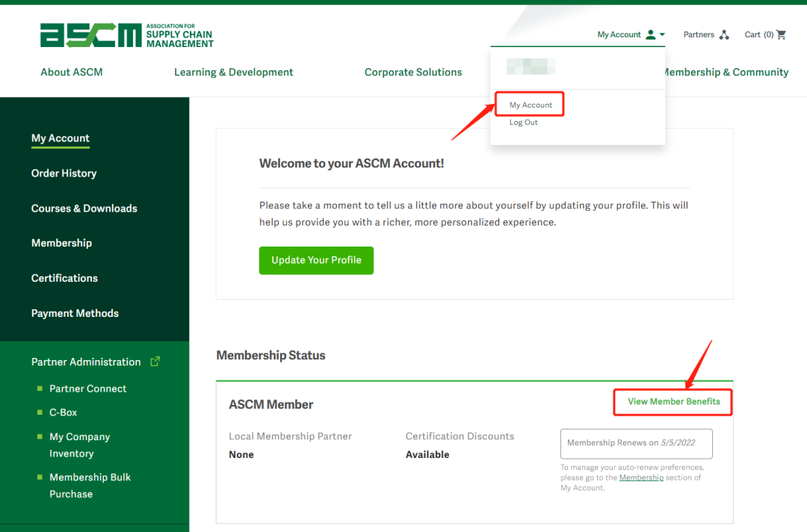Open the About ASCM menu
The height and width of the screenshot is (532, 807).
click(x=72, y=72)
